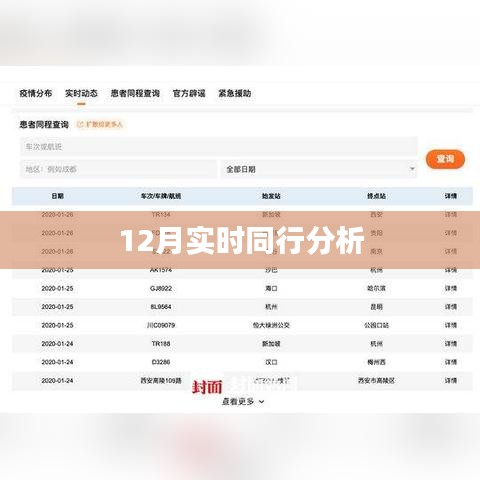Open 详情 for flight GJ8922 row
480x480 pixels.
450,288
